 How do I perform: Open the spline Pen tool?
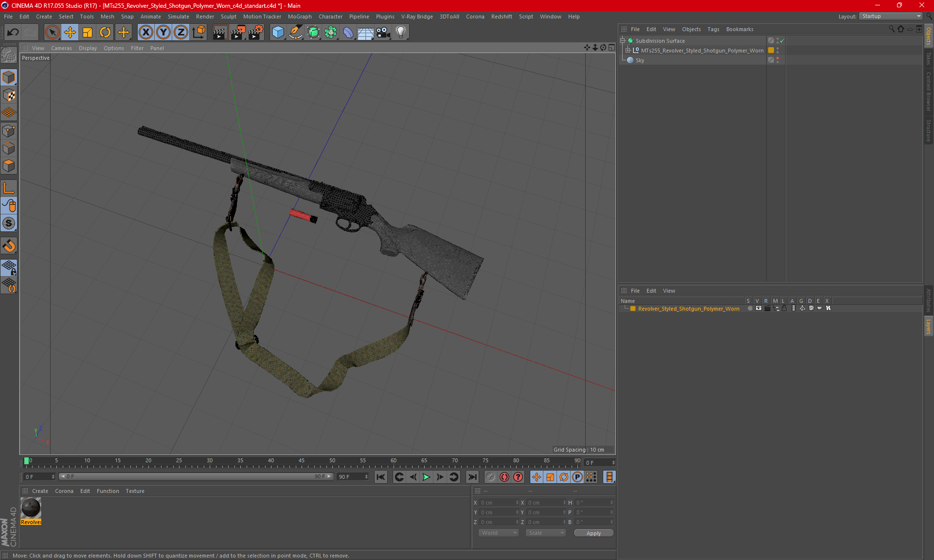(x=296, y=33)
